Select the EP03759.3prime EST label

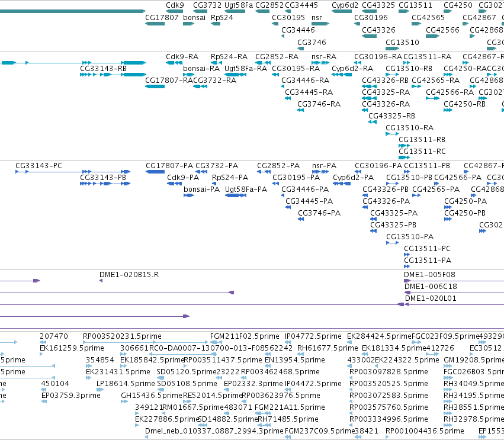71,396
